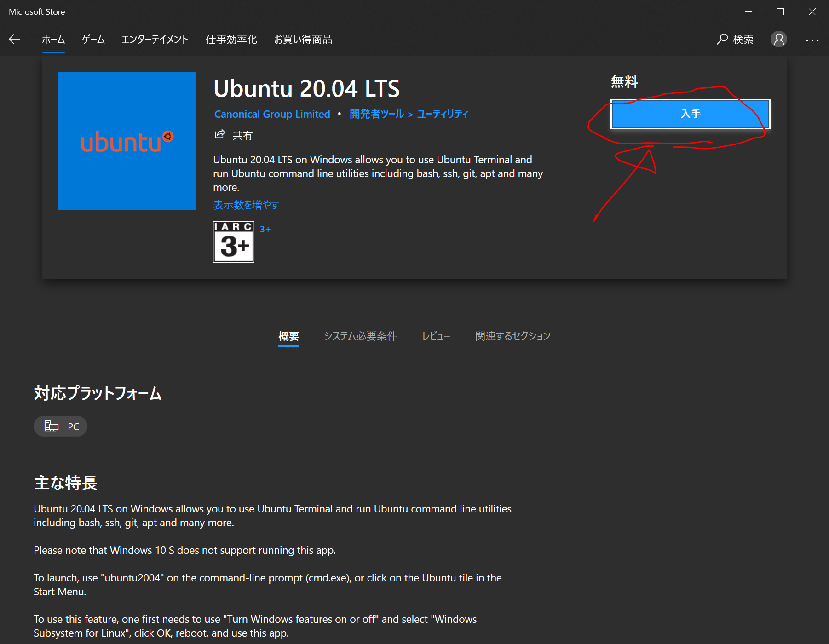Click the IARC 3+ rating badge
The image size is (829, 644).
click(234, 242)
